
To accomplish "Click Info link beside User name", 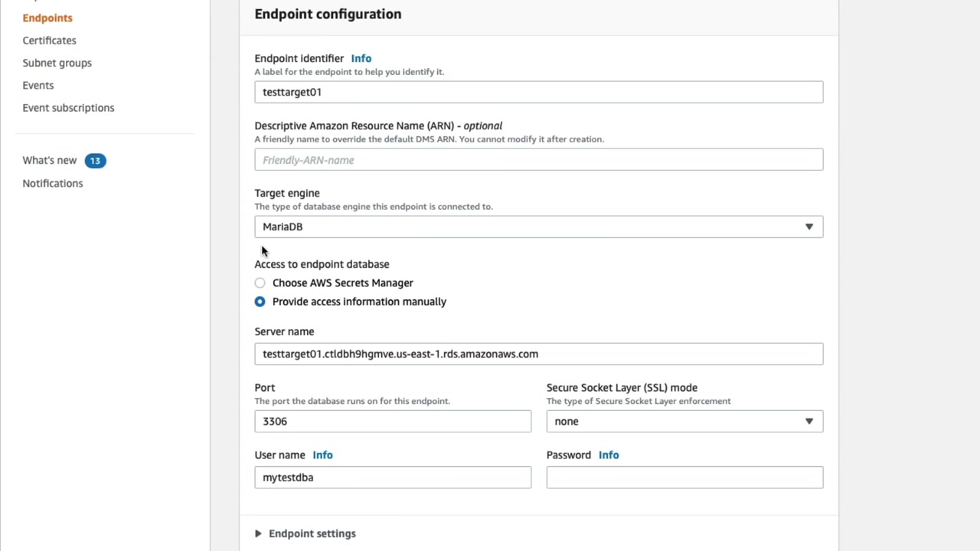I will (322, 455).
